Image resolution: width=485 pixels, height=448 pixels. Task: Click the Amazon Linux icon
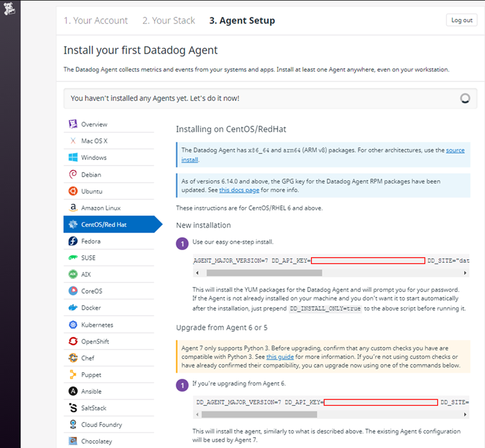click(x=73, y=208)
